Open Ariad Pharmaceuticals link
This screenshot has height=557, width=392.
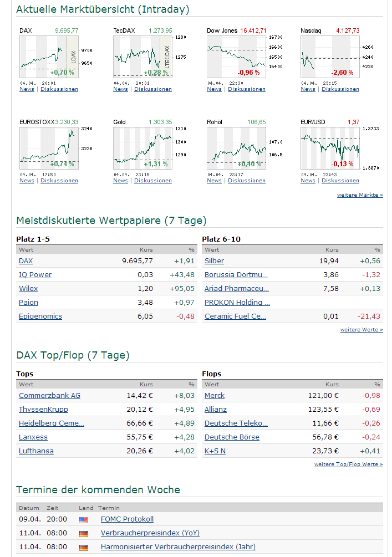237,288
